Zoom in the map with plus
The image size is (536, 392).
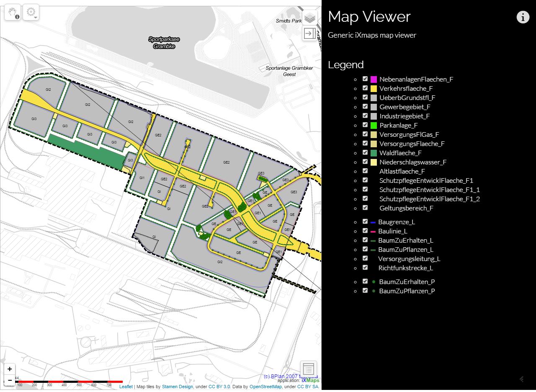click(10, 369)
